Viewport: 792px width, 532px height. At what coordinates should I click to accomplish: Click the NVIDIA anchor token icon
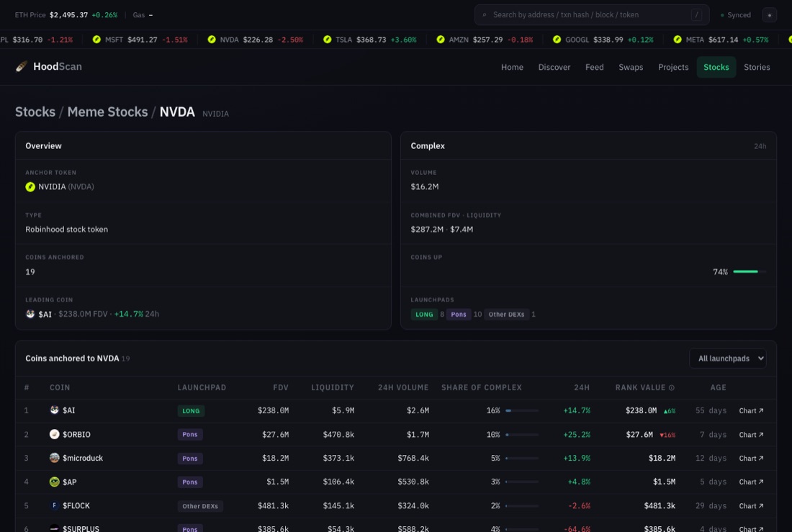click(x=30, y=187)
